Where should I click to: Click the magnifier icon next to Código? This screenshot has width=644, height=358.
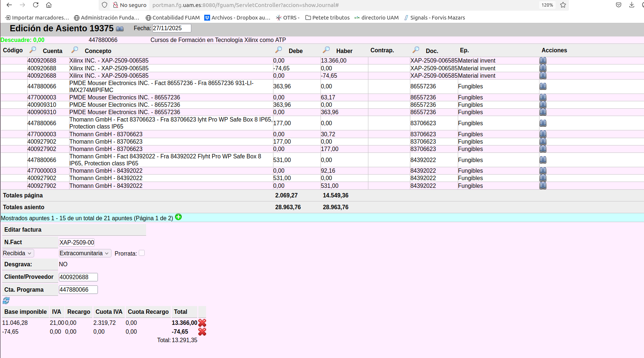pos(33,50)
